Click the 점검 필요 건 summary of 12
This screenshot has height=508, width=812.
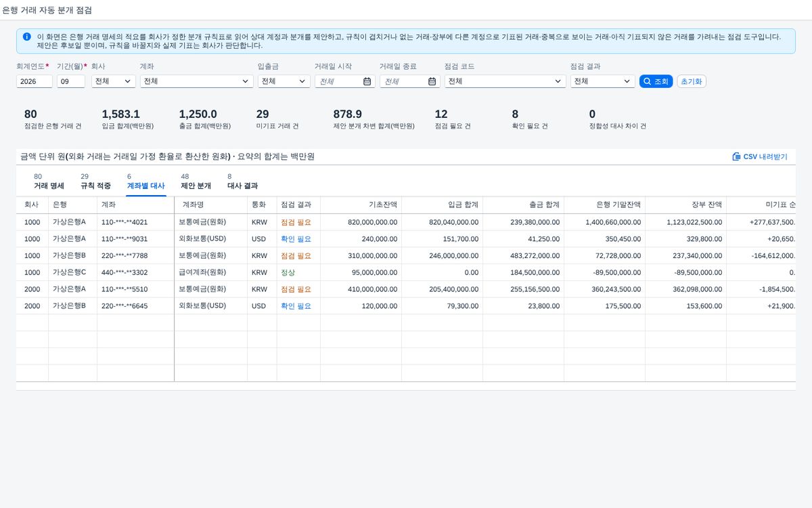[453, 119]
